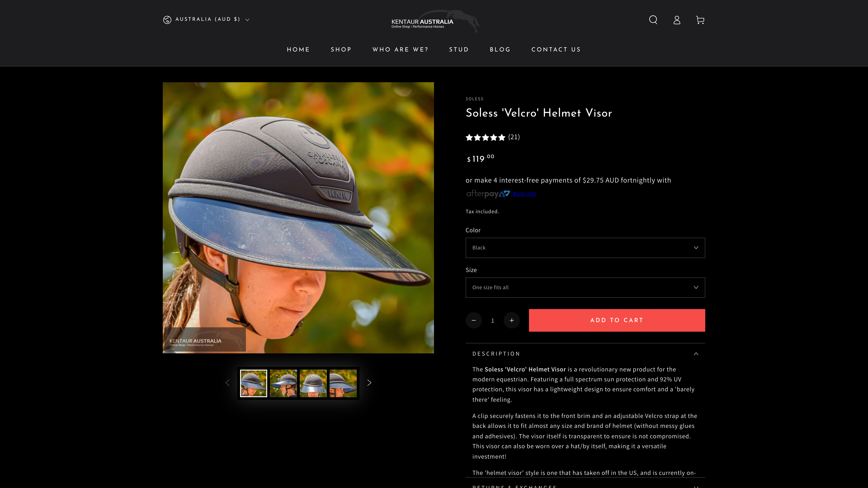Open the shopping cart icon
Viewport: 868px width, 488px height.
click(x=700, y=20)
